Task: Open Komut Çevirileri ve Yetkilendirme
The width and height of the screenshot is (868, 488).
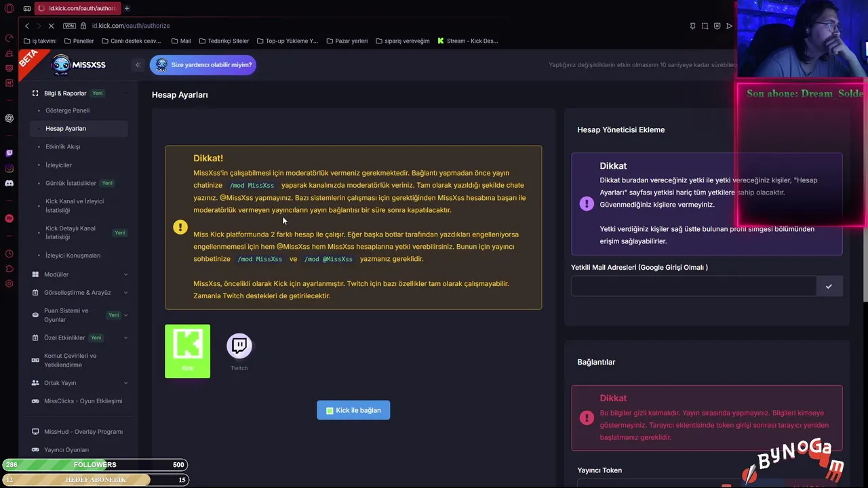Action: 71,360
